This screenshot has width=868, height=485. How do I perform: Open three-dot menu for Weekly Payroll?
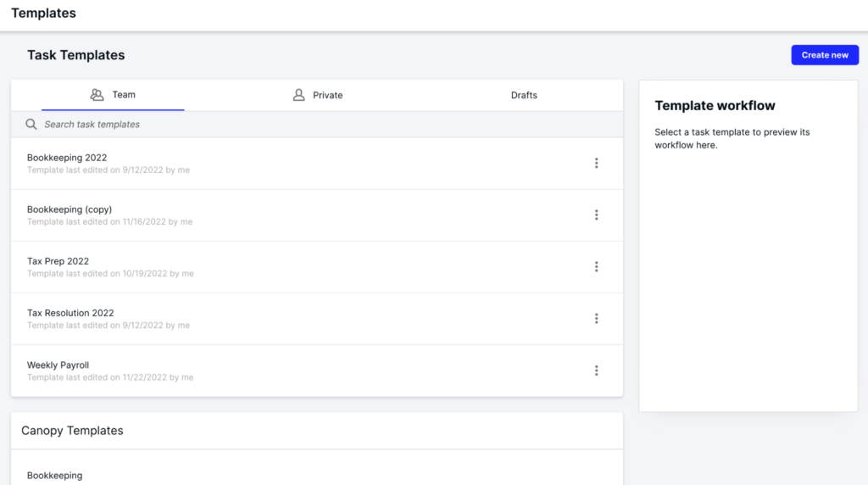[596, 371]
